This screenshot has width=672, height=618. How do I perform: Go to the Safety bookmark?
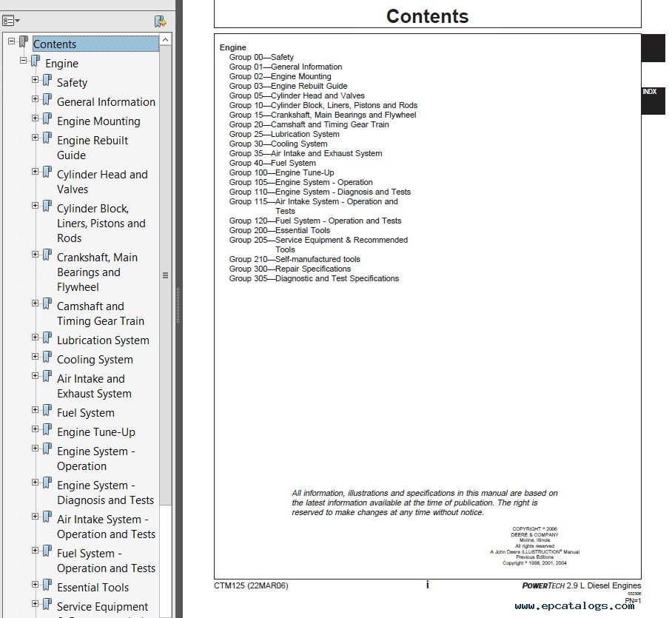(x=72, y=83)
